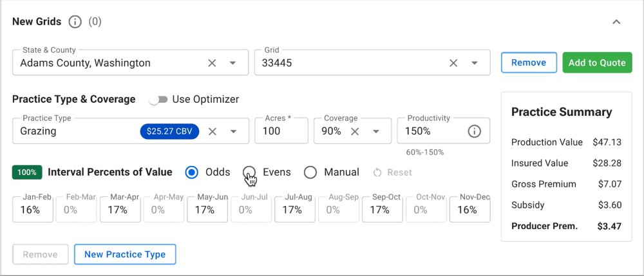The width and height of the screenshot is (644, 276).
Task: Click the $25.27 CBV badge
Action: click(169, 131)
